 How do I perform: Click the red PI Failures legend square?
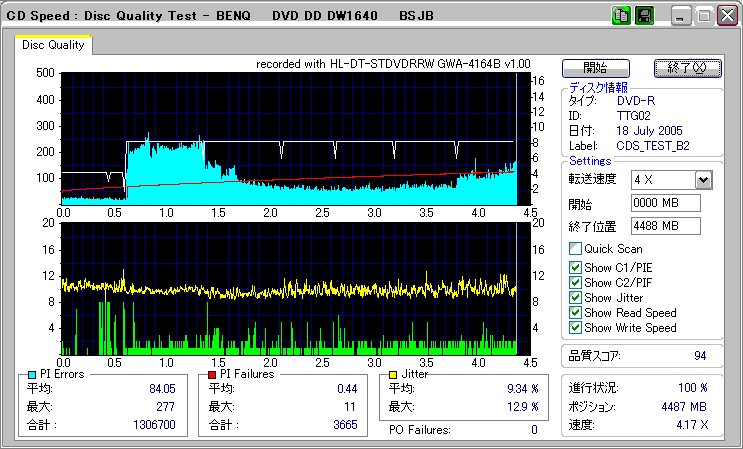pyautogui.click(x=212, y=374)
